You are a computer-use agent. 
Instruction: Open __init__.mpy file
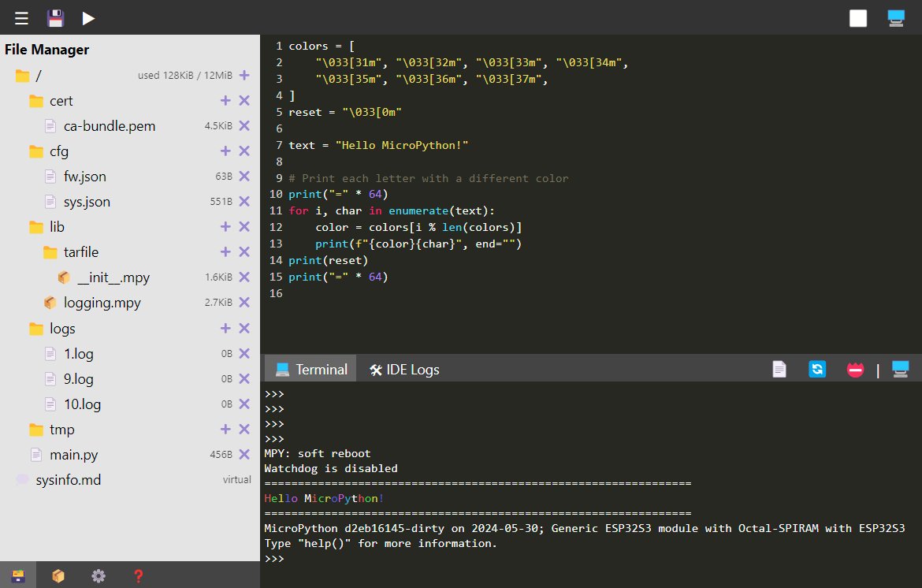coord(114,277)
